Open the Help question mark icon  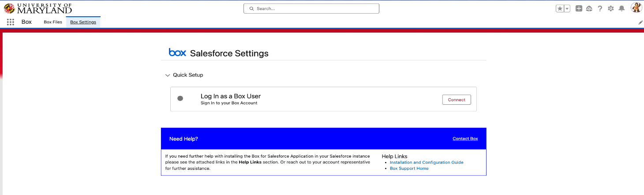[x=600, y=8]
